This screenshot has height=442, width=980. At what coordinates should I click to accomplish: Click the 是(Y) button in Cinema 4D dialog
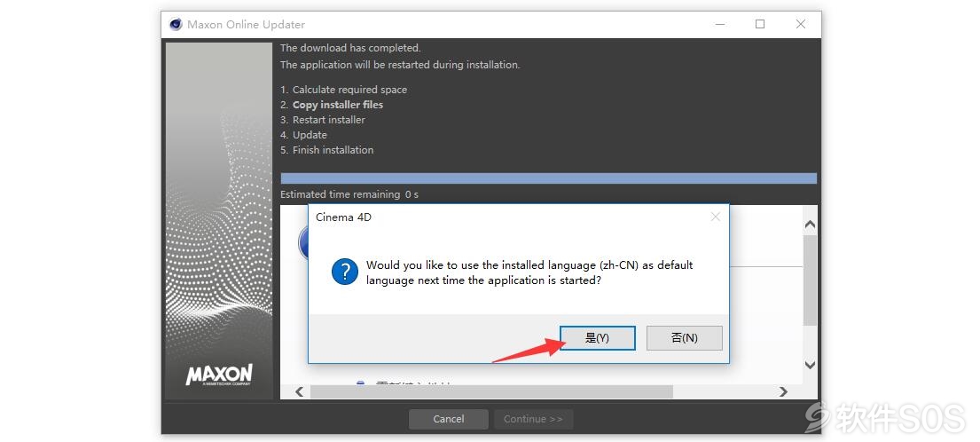click(598, 337)
